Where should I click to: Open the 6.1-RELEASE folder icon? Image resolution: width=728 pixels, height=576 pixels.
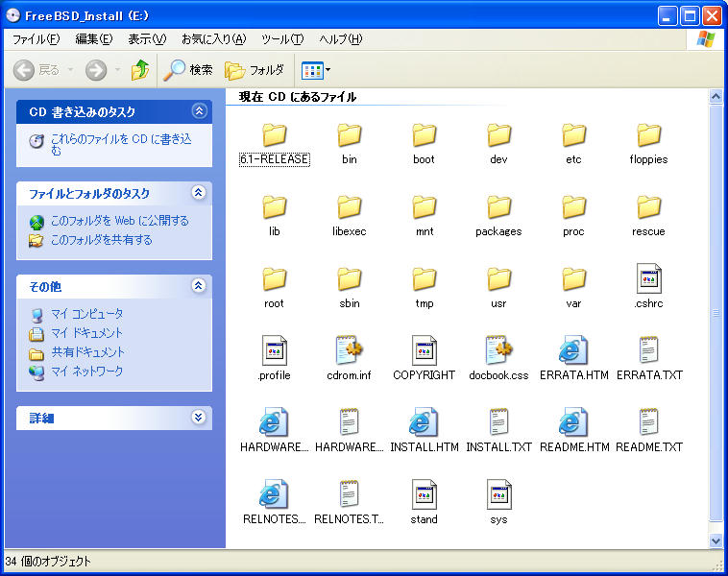click(275, 135)
